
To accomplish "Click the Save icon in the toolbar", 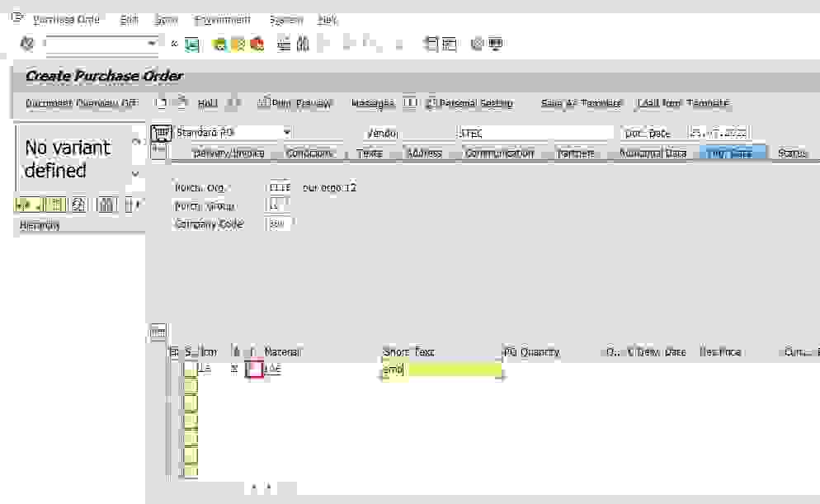I will 191,44.
